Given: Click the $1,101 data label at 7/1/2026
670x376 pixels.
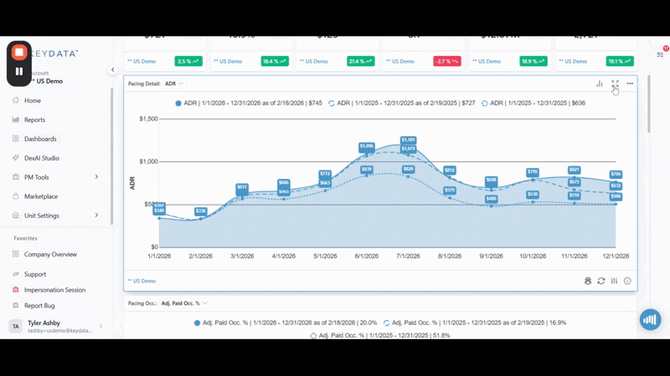Looking at the screenshot, I should tap(408, 140).
